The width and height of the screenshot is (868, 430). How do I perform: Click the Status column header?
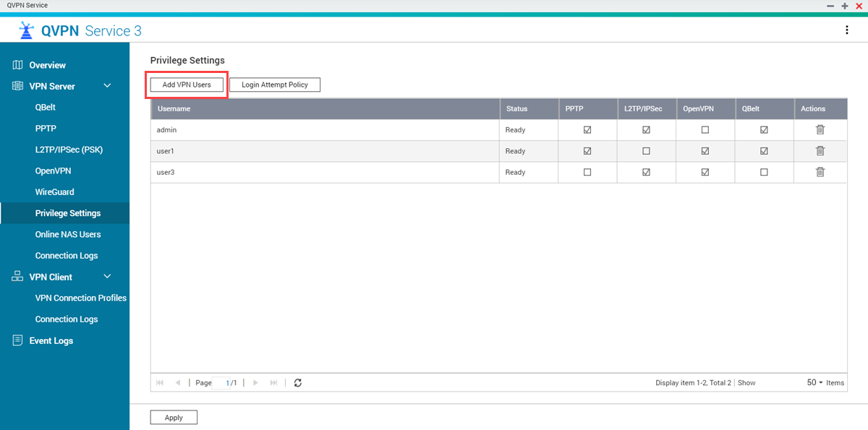pos(529,108)
